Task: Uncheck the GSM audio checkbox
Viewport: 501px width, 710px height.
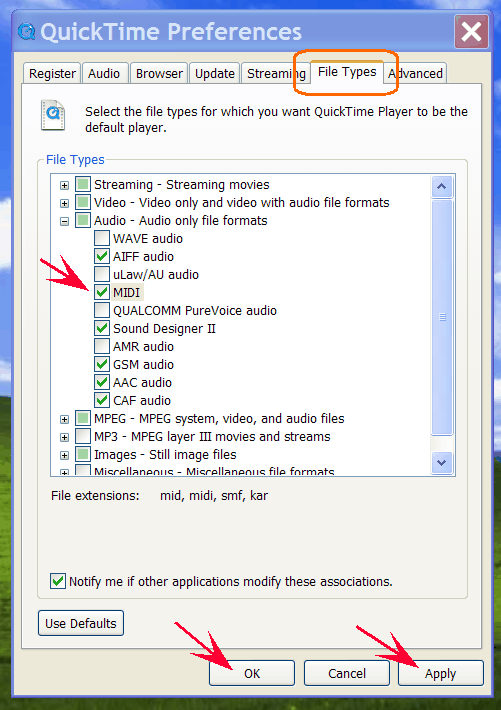Action: [x=102, y=364]
